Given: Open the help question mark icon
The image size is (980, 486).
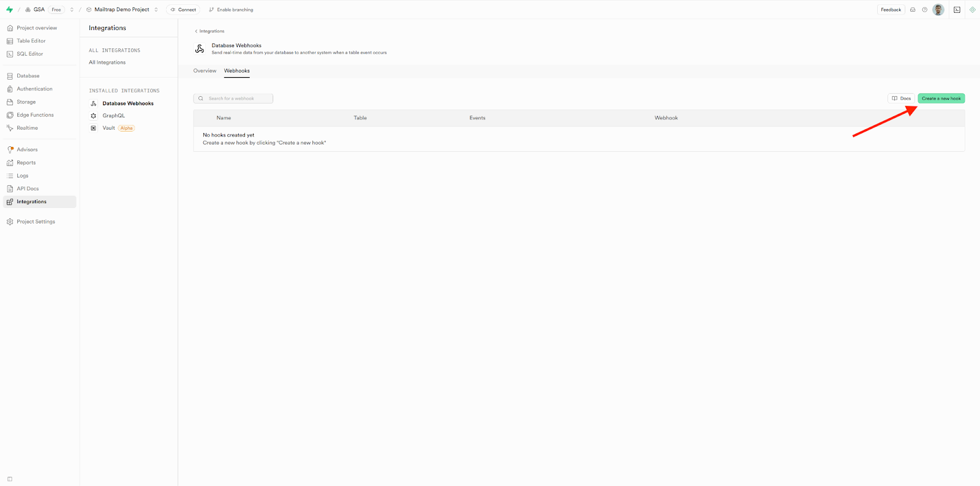Looking at the screenshot, I should [x=925, y=10].
